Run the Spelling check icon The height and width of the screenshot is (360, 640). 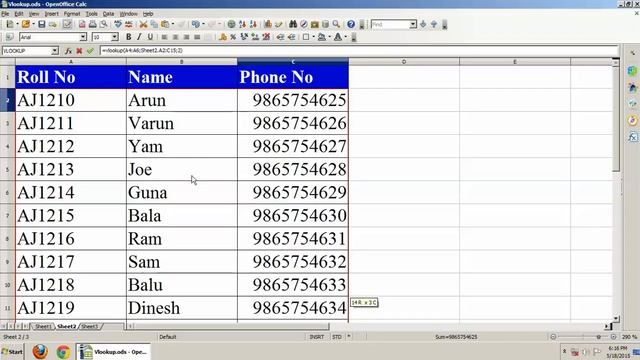pos(118,24)
